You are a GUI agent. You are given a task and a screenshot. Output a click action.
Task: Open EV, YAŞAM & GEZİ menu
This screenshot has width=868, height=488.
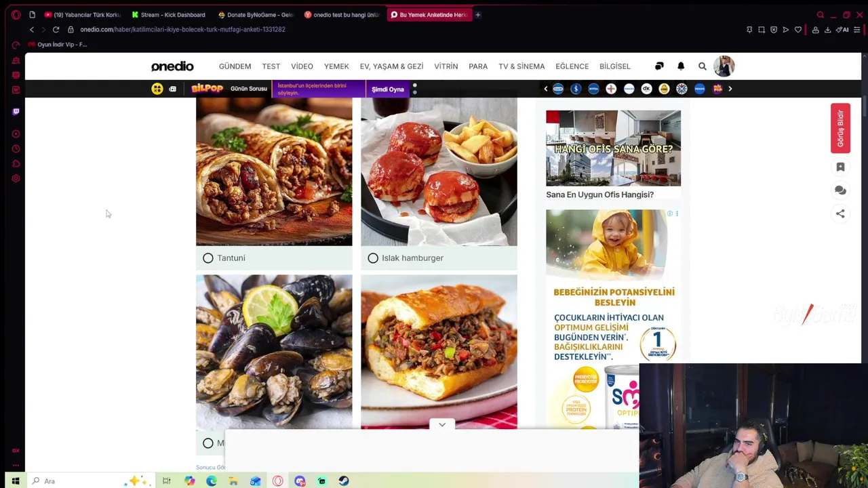coord(391,66)
